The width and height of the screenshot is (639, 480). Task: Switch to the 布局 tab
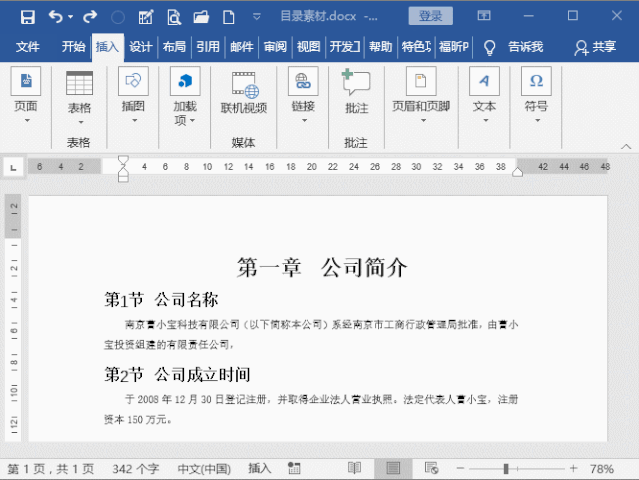pos(174,46)
